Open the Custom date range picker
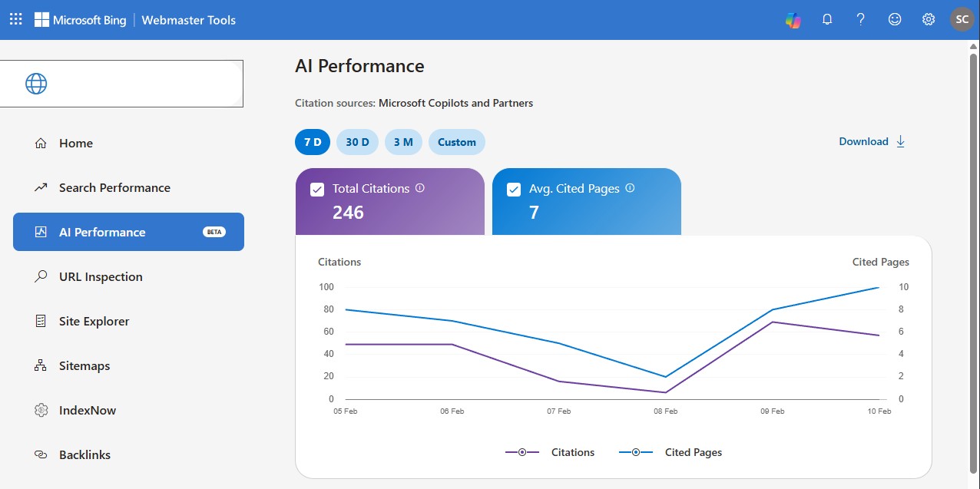 click(457, 142)
